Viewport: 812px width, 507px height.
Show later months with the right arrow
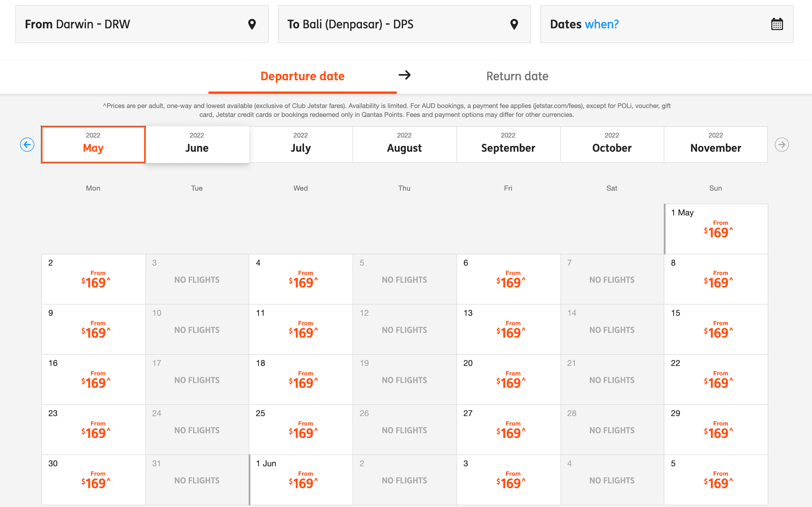click(782, 145)
